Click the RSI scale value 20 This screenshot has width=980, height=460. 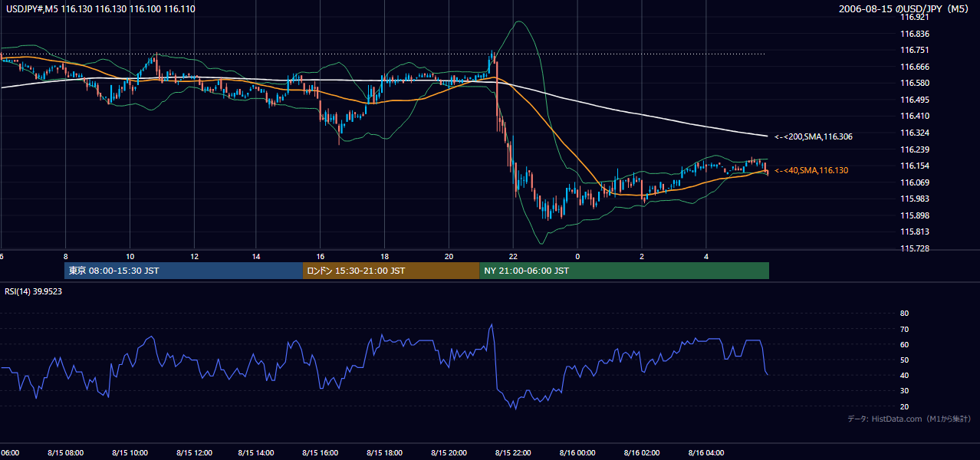coord(904,406)
